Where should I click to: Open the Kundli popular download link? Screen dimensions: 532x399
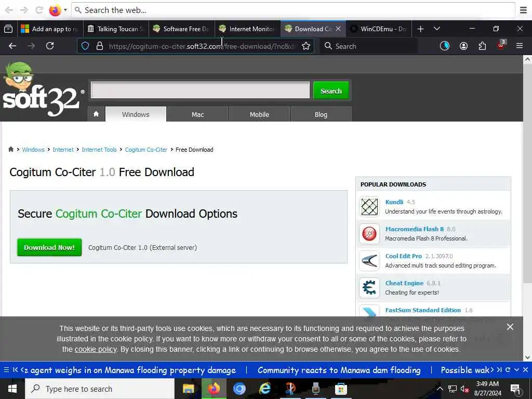[394, 202]
